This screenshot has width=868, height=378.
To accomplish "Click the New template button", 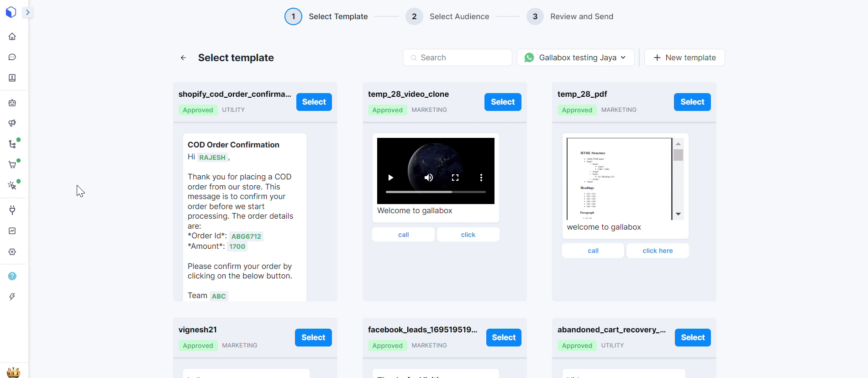I will pos(684,58).
